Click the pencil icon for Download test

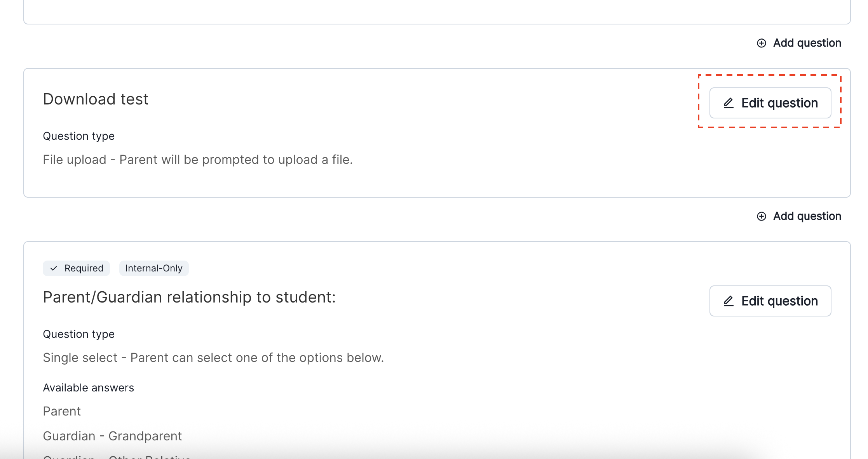point(729,103)
